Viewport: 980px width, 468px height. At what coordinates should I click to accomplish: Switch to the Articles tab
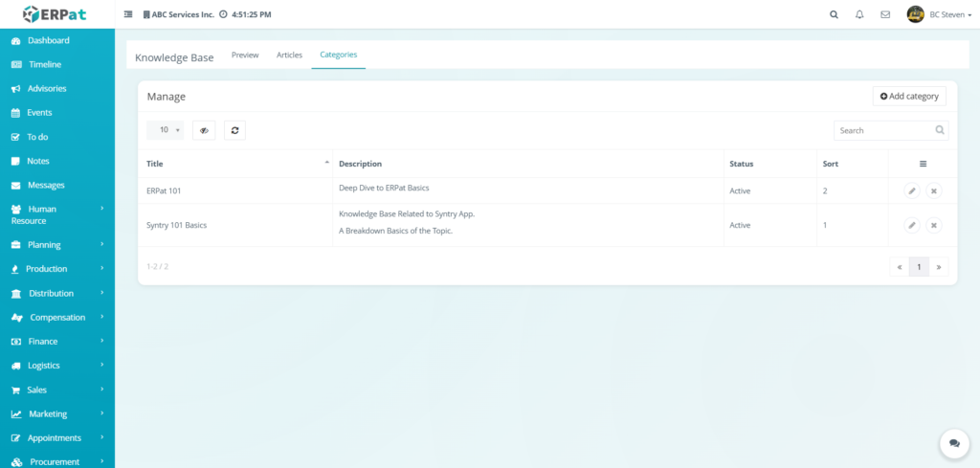tap(289, 55)
